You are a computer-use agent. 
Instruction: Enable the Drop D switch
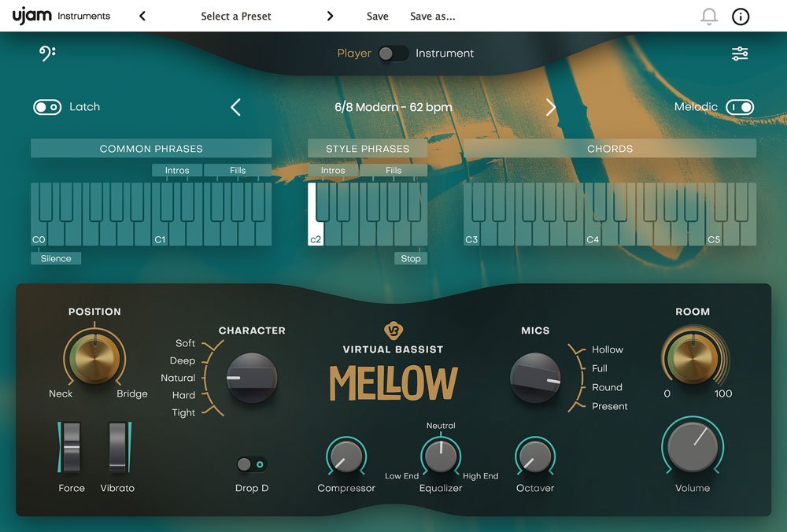(252, 464)
